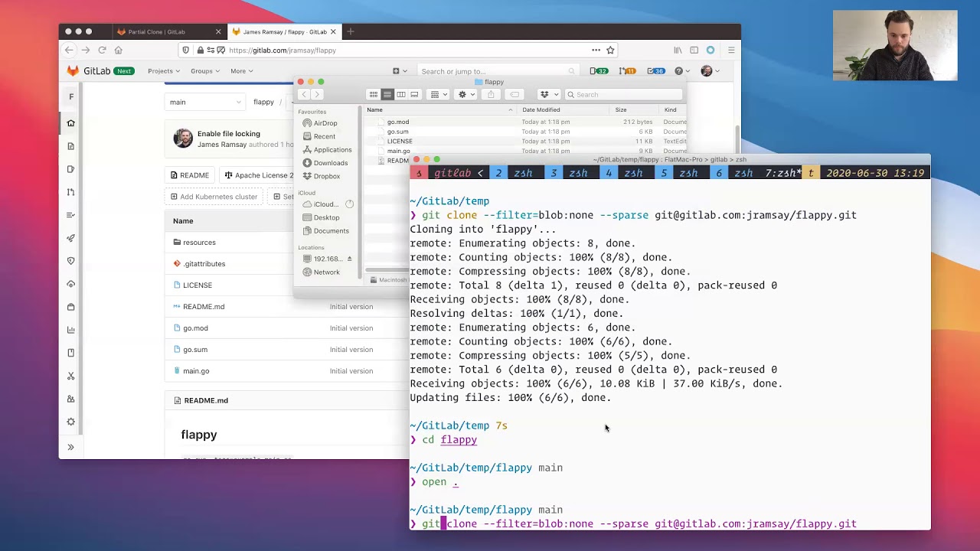
Task: Reload the page in Firefox
Action: click(x=102, y=51)
